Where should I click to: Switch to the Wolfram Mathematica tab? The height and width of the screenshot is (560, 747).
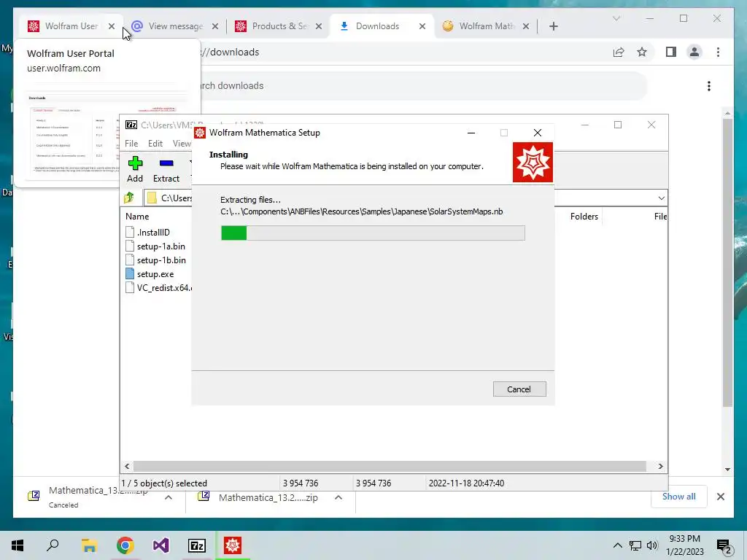point(487,26)
